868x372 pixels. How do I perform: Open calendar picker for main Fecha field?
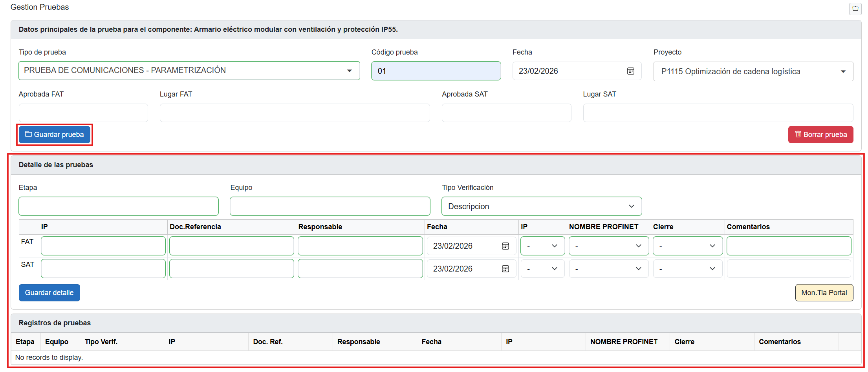tap(630, 71)
